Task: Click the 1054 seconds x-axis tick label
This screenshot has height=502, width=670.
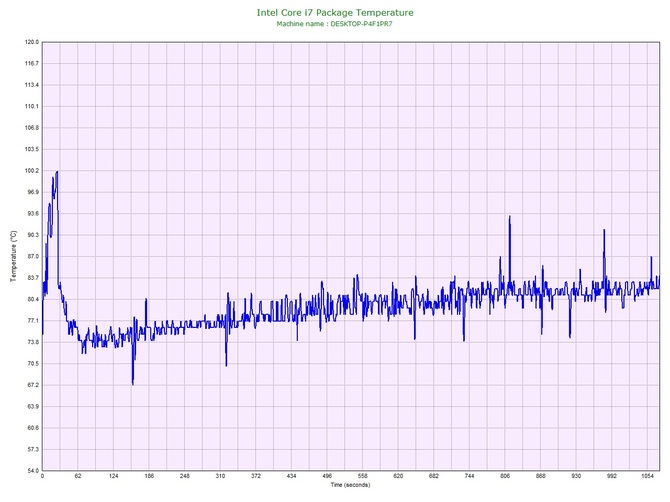Action: (x=648, y=476)
